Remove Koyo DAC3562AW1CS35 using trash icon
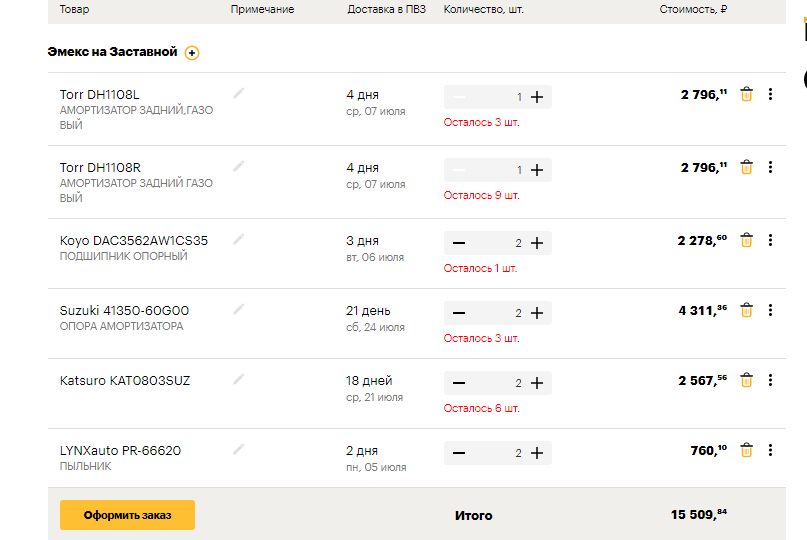 (x=746, y=240)
